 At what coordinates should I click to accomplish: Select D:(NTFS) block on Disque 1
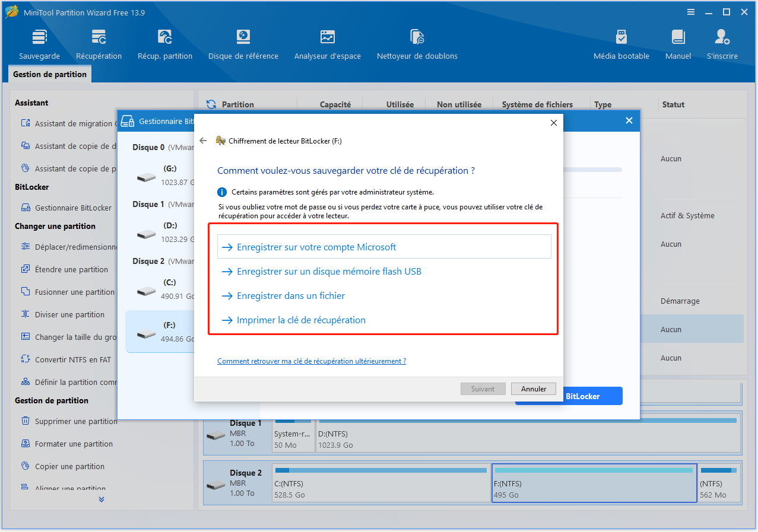(x=528, y=434)
